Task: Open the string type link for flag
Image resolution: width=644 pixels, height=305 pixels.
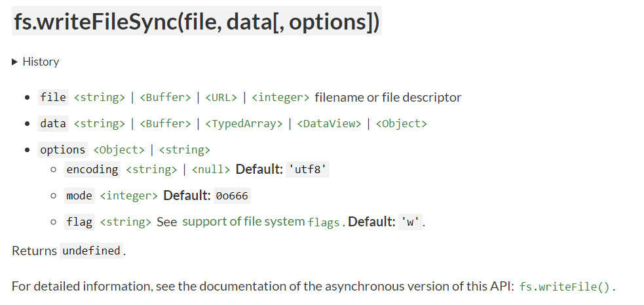Action: [125, 222]
